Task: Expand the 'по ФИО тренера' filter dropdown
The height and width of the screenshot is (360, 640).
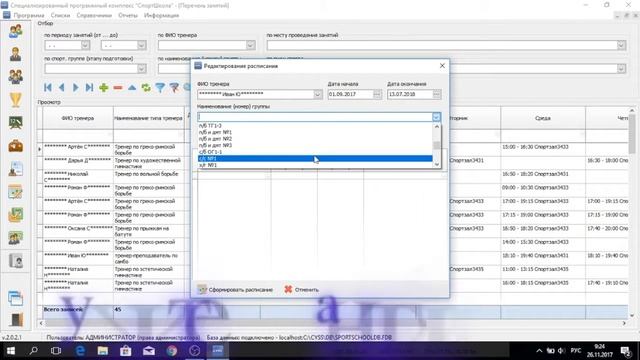Action: coord(250,45)
